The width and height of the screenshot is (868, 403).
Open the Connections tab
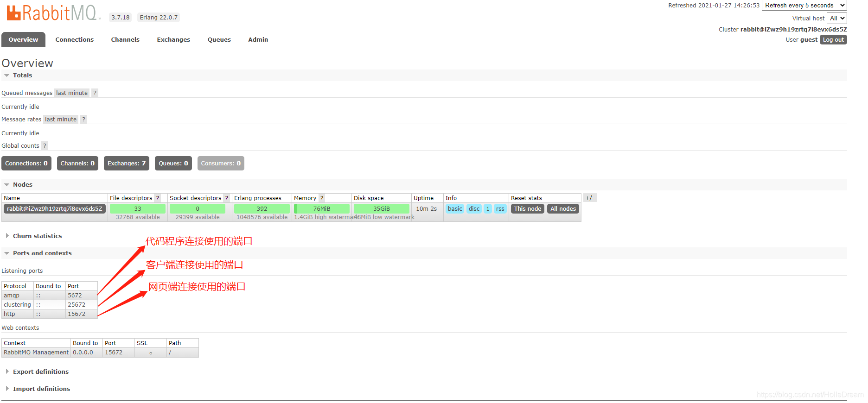[75, 39]
